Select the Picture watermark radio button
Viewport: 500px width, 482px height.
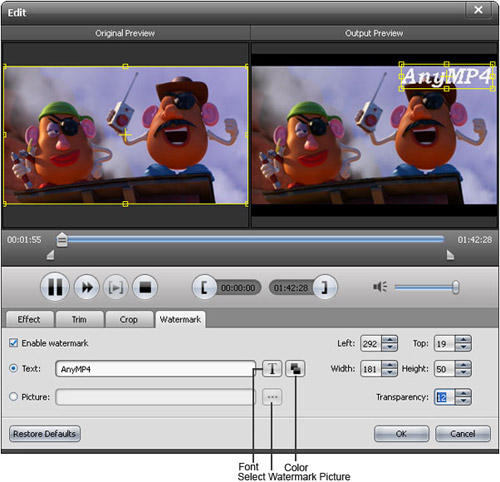[x=13, y=397]
